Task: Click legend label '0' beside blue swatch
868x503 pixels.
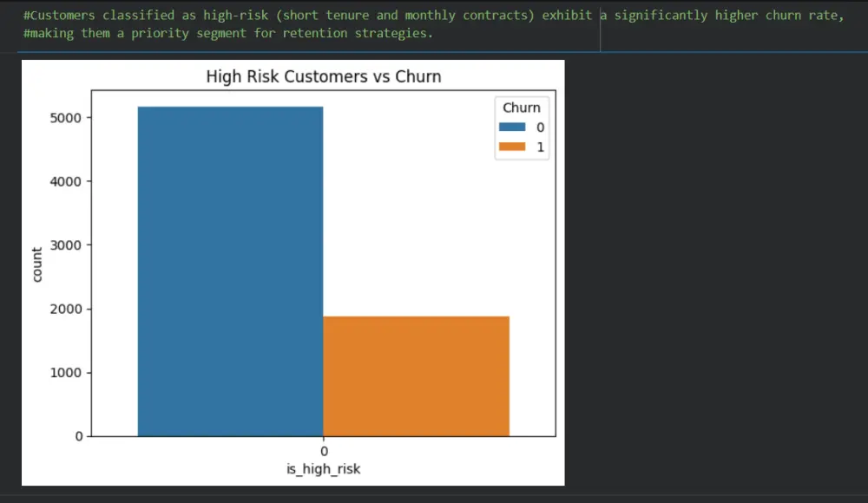Action: click(540, 127)
